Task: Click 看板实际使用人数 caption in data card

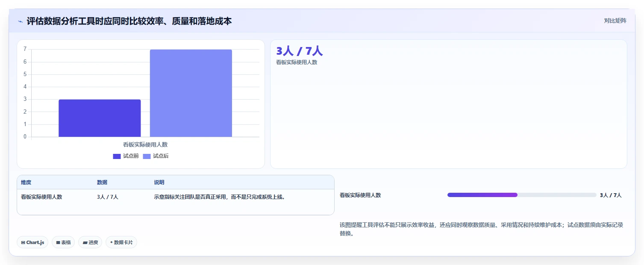Action: click(297, 62)
